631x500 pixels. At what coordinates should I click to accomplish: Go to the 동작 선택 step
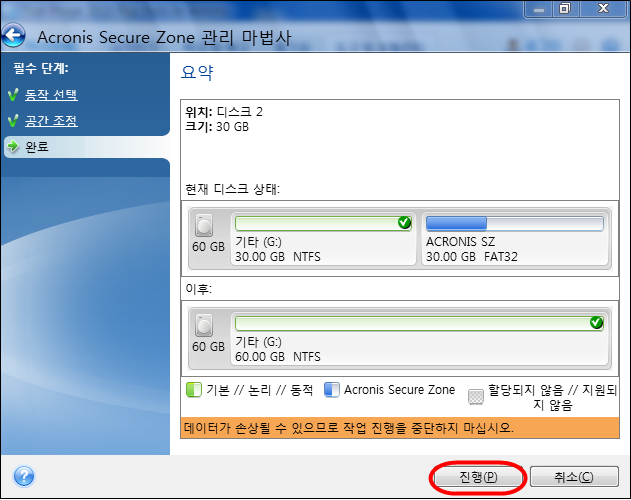51,95
